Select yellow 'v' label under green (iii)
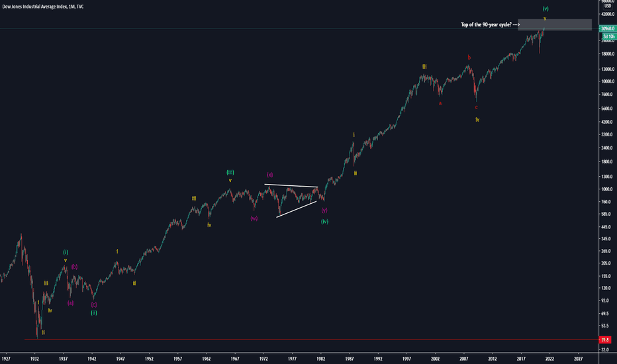 point(230,181)
